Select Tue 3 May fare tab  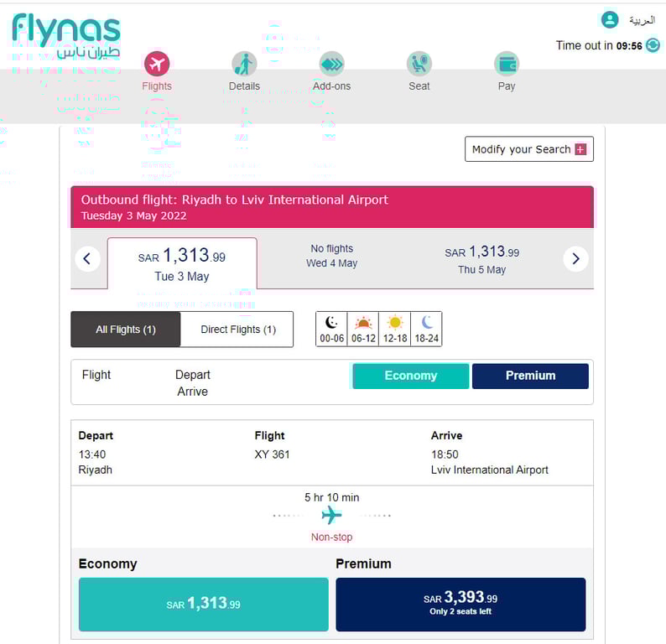[x=182, y=263]
